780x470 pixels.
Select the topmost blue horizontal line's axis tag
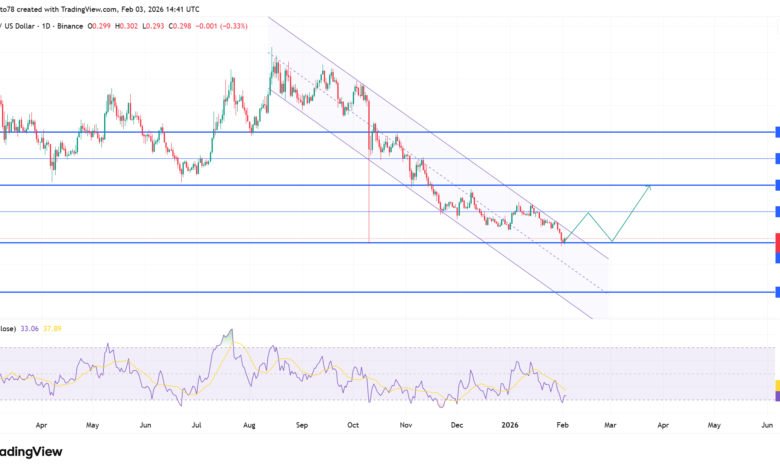(776, 132)
